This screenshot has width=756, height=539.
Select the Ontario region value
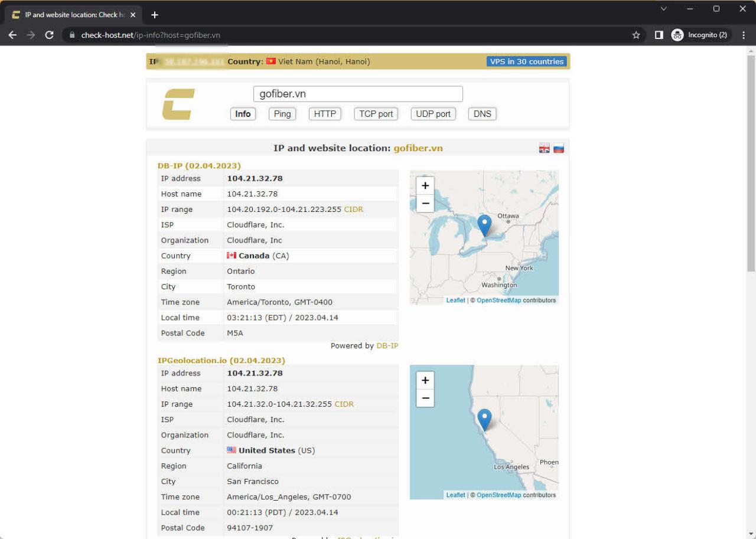(x=240, y=271)
